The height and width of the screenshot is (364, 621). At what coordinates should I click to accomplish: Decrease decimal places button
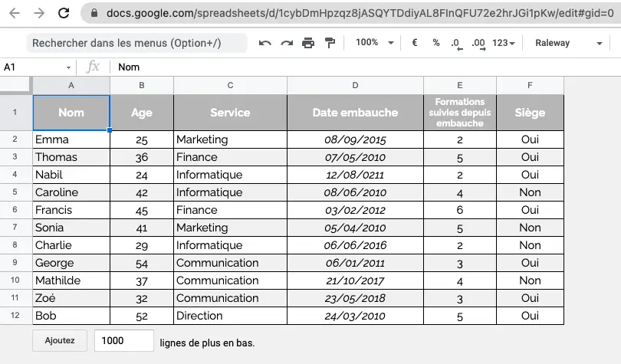point(457,43)
